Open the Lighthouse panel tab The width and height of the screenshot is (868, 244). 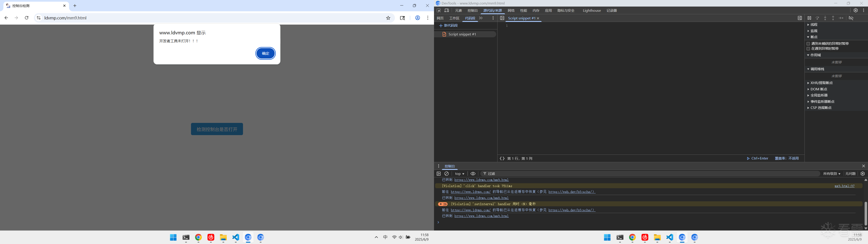click(x=592, y=10)
